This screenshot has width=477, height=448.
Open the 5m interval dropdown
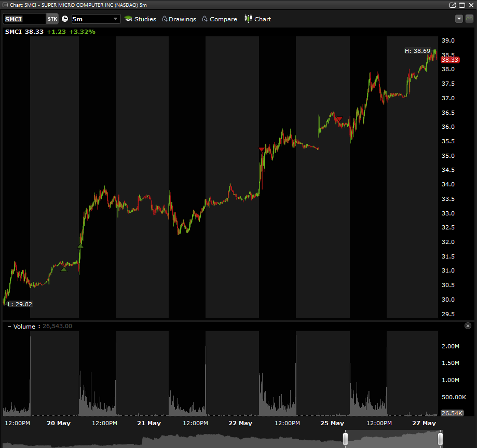coord(96,19)
